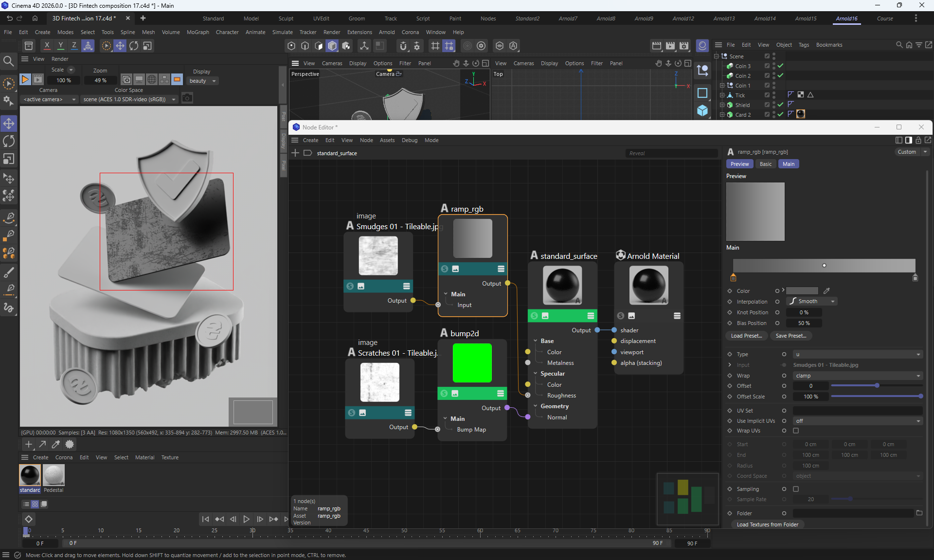
Task: Collapse the Specular group in standard_surface node
Action: pyautogui.click(x=535, y=374)
